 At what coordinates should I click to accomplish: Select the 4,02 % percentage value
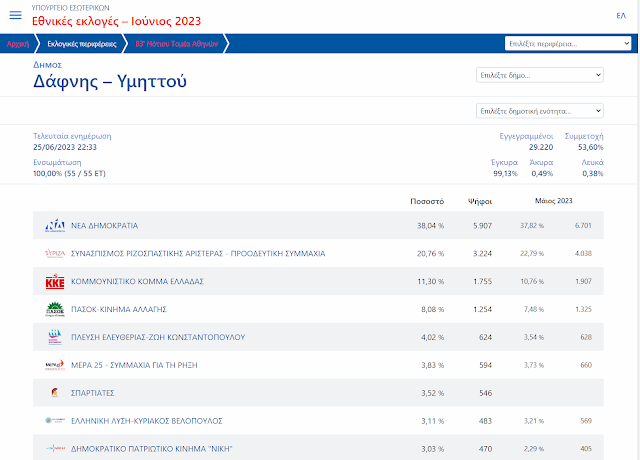click(x=432, y=337)
